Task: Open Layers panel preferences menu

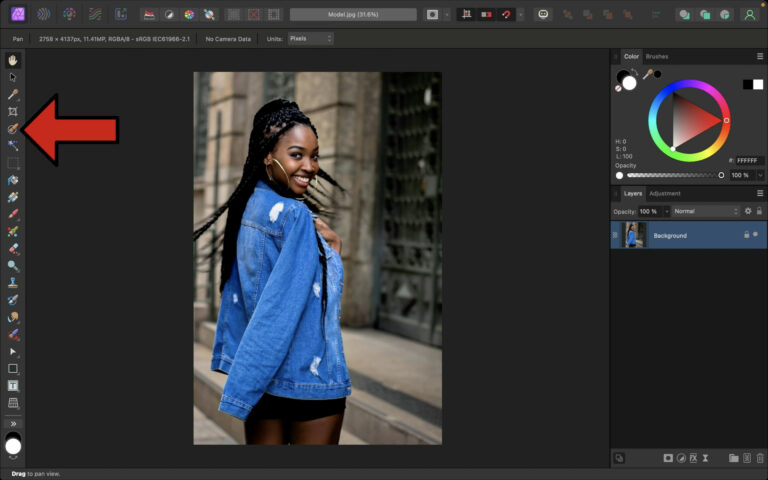Action: (x=760, y=193)
